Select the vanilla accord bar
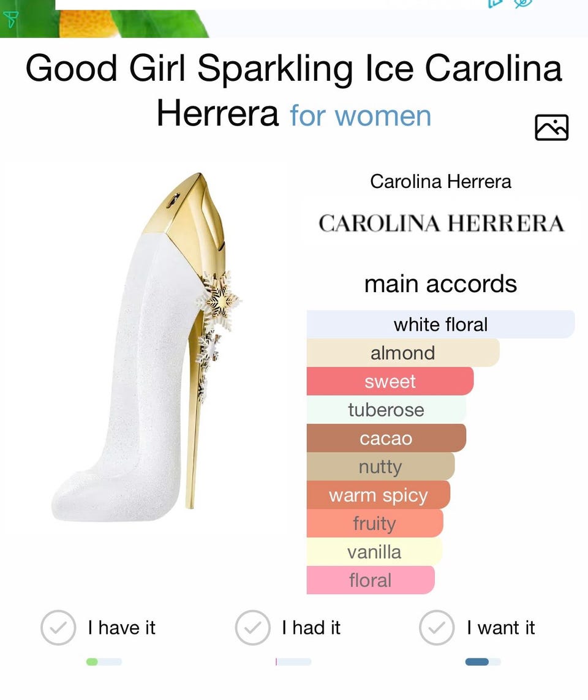 click(x=374, y=552)
